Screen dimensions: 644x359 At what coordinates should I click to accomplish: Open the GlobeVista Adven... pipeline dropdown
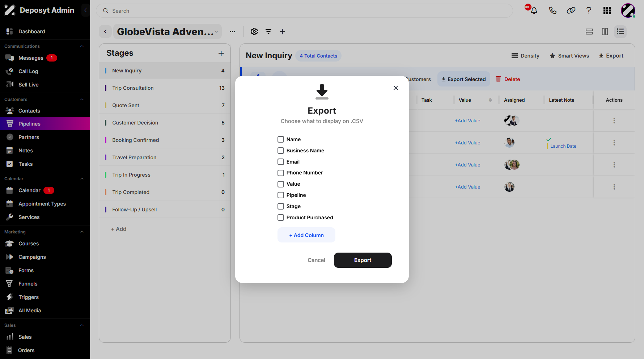click(168, 31)
